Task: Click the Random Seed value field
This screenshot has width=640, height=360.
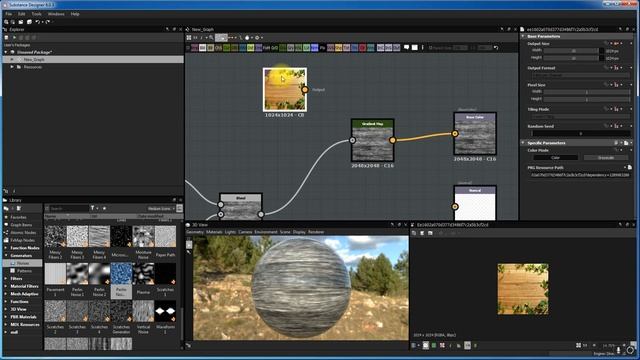Action: (x=581, y=133)
